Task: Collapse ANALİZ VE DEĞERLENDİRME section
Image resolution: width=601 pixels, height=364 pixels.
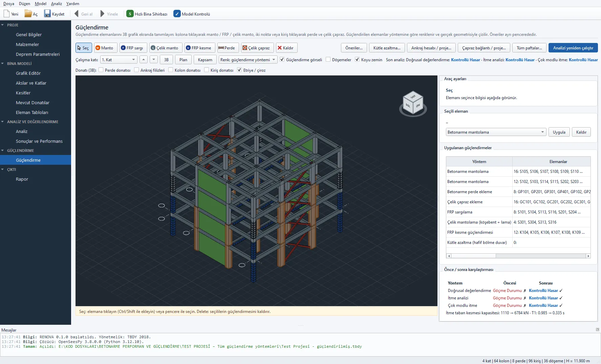Action: (x=3, y=121)
